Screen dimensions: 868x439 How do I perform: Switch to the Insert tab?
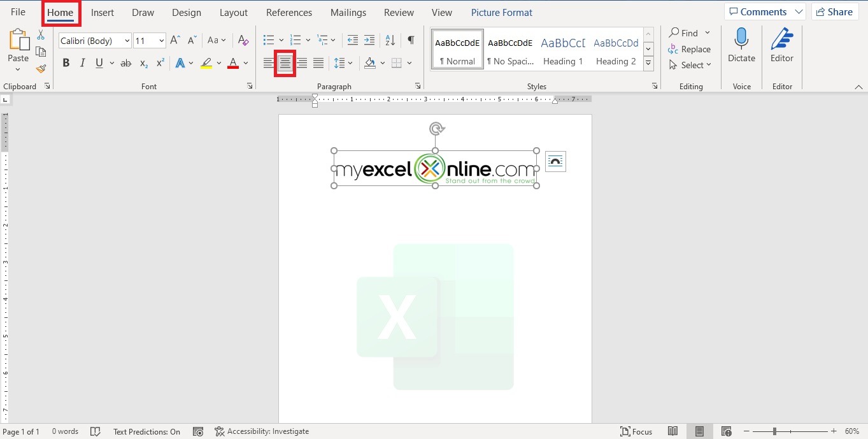pos(103,12)
